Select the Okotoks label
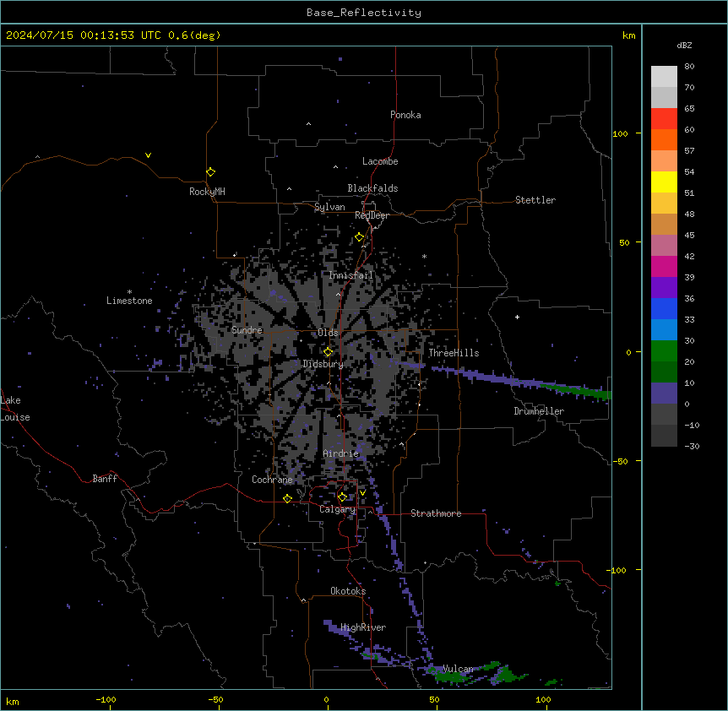The image size is (728, 711). [x=348, y=591]
